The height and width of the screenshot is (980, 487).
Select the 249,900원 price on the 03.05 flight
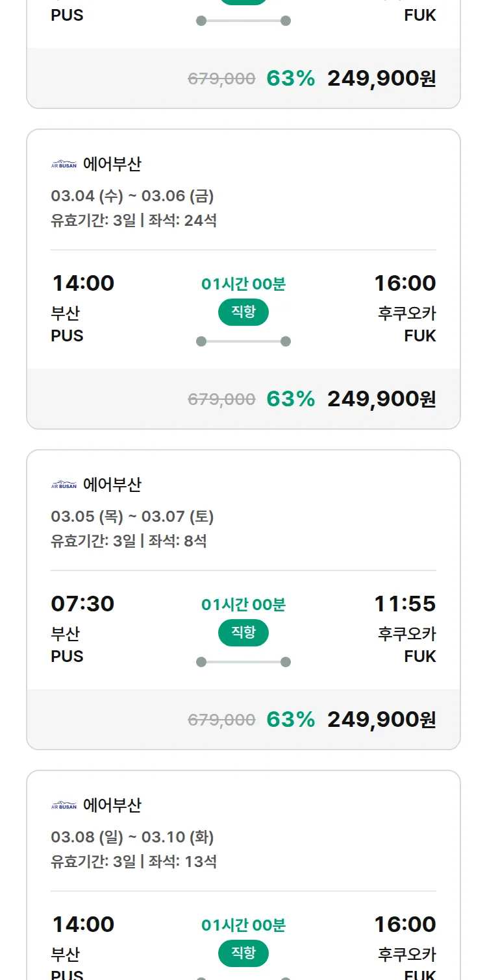click(x=381, y=719)
